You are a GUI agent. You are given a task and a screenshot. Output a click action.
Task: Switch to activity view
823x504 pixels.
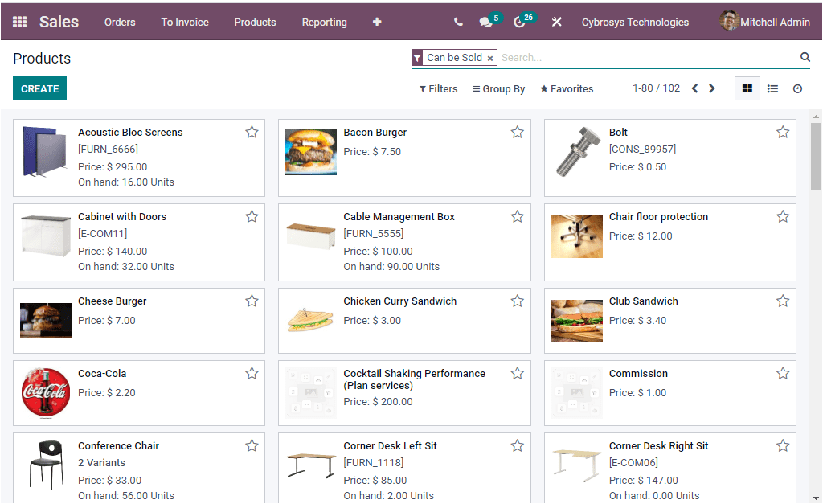point(798,88)
